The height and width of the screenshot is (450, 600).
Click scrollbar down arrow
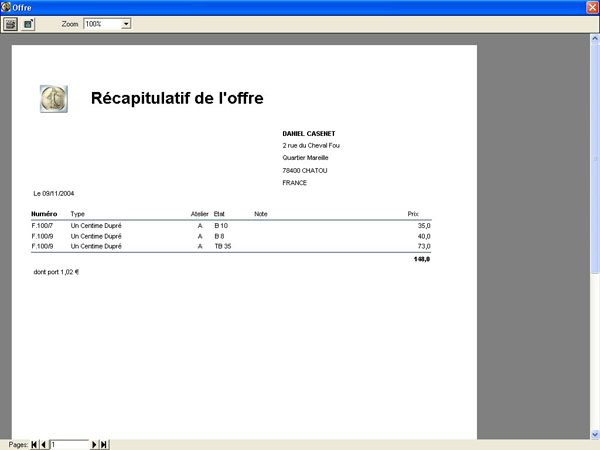(595, 434)
